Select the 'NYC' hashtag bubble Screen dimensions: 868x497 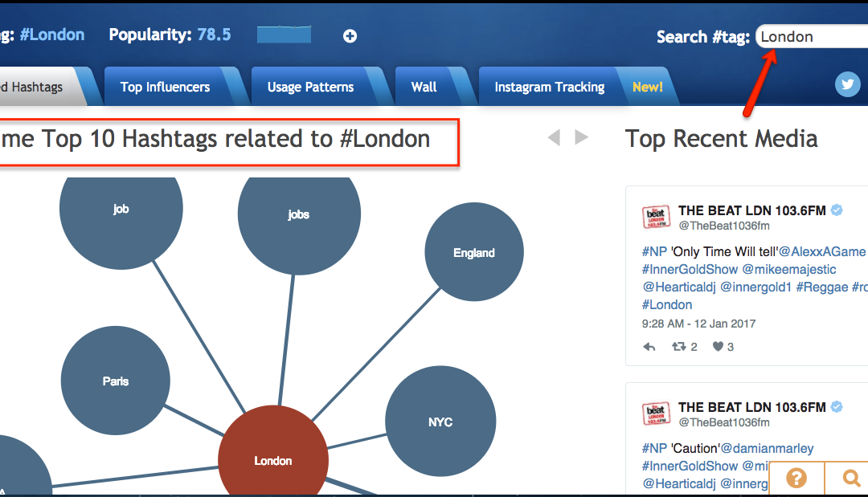(440, 422)
